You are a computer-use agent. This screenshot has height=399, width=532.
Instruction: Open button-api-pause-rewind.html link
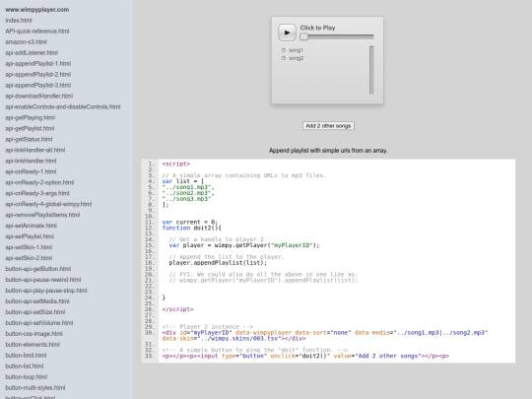[43, 280]
